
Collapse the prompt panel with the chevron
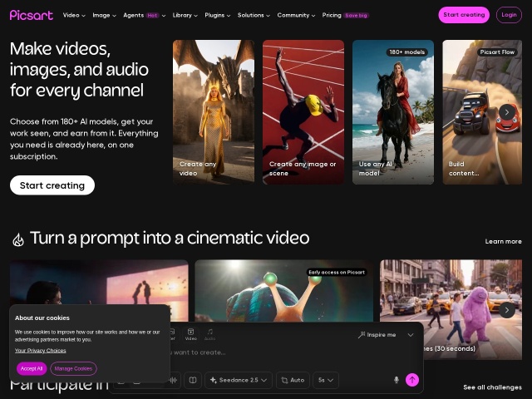tap(411, 335)
